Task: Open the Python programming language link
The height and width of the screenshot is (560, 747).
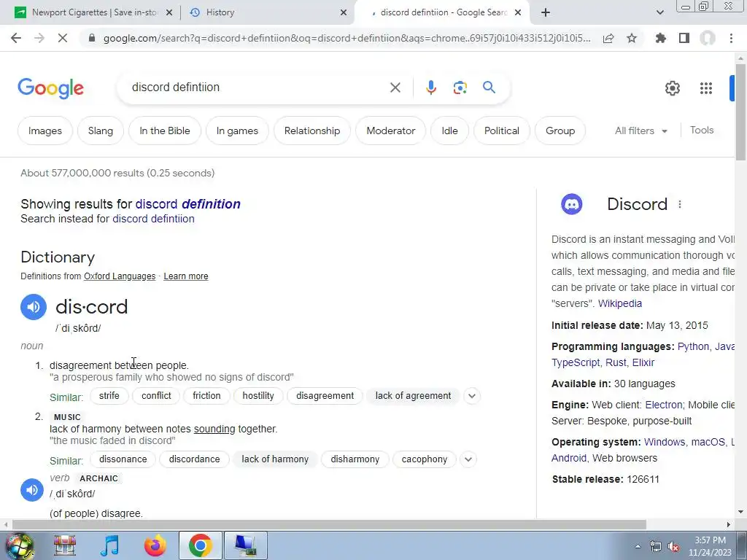Action: point(693,346)
